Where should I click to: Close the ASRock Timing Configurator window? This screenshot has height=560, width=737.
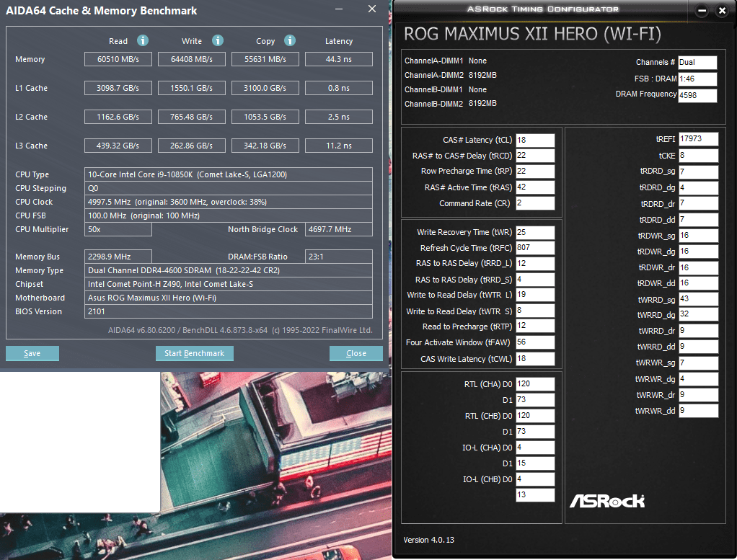(x=723, y=10)
